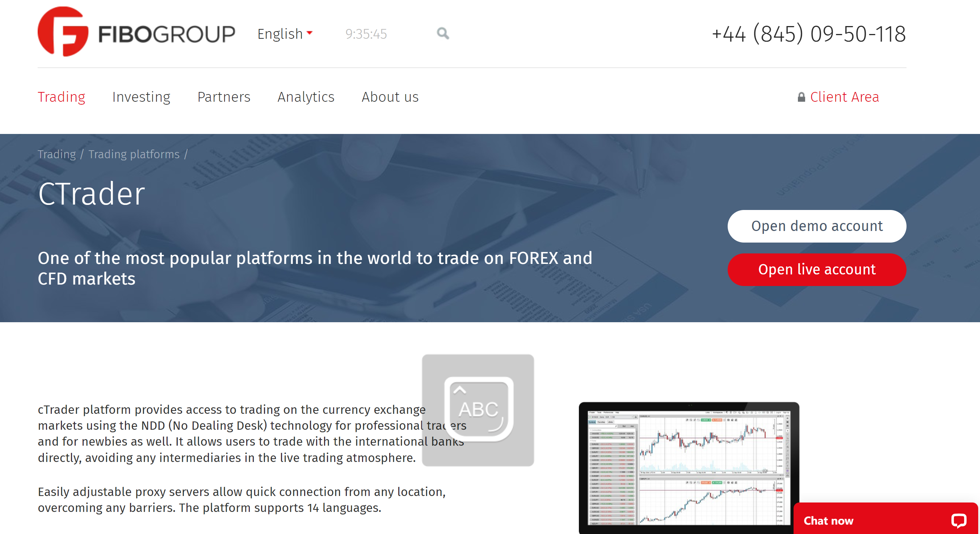Click the lock icon beside Client Area
This screenshot has height=534, width=980.
tap(801, 97)
